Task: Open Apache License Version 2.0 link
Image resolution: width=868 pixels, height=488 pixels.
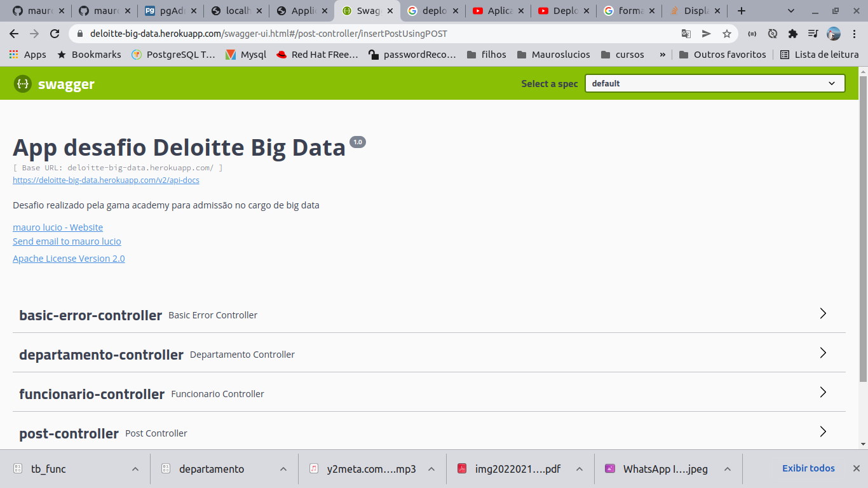Action: [x=69, y=259]
